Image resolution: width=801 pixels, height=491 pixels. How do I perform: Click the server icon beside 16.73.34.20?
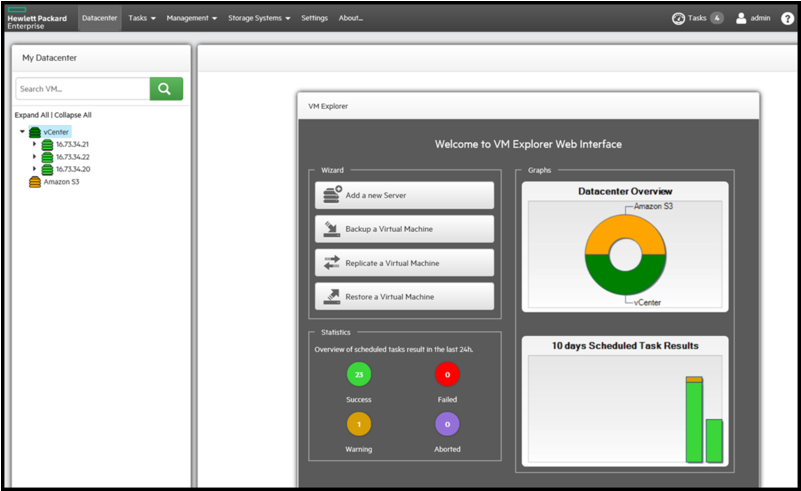(47, 169)
